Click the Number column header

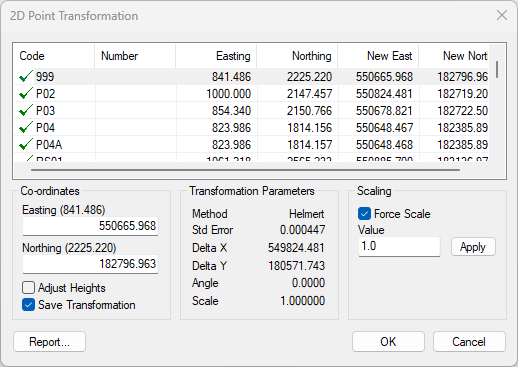(x=135, y=56)
